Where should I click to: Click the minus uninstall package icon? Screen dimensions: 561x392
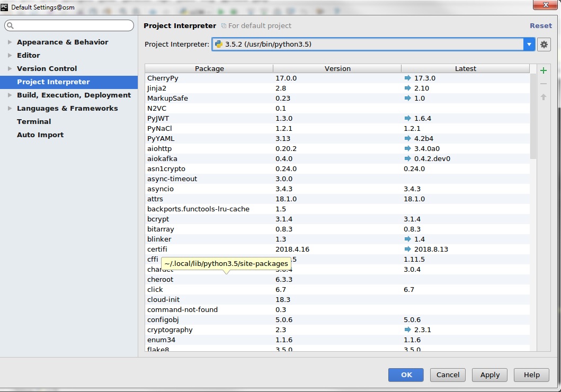543,84
